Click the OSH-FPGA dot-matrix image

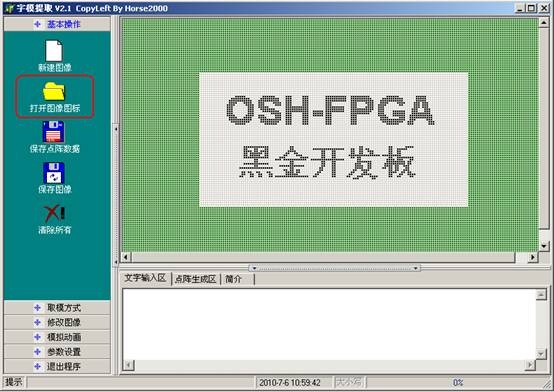334,139
